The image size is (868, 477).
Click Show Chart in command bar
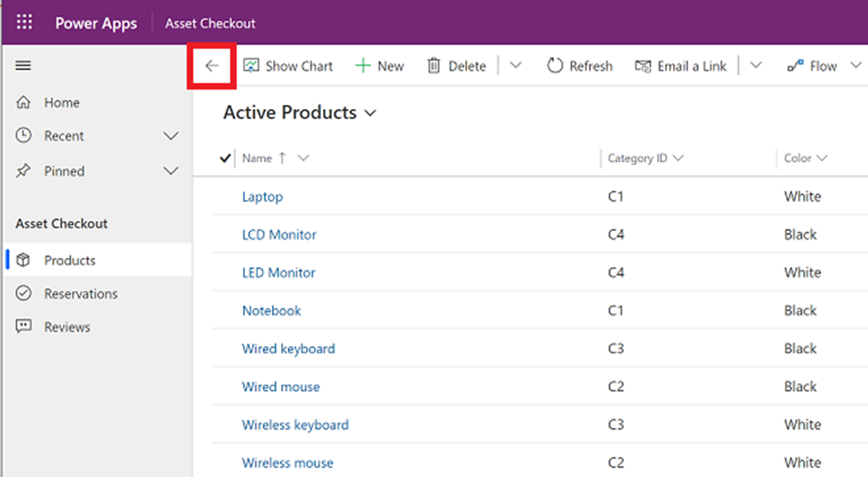289,66
